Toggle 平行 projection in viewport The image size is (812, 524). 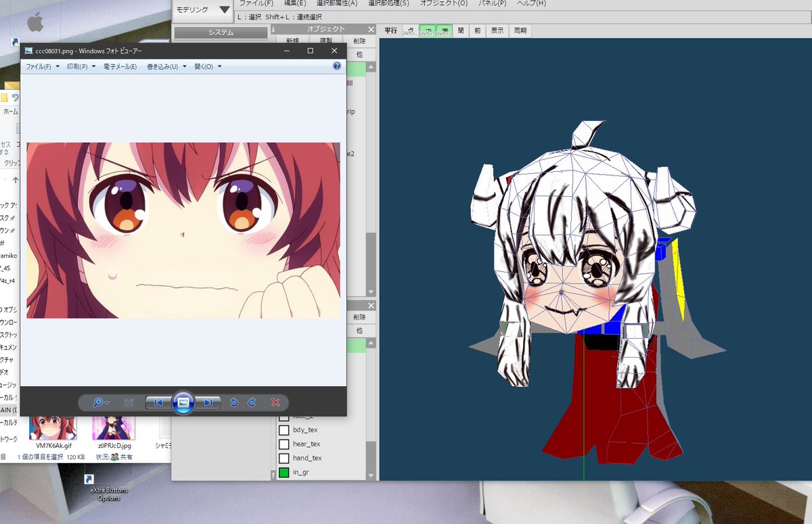tap(391, 30)
